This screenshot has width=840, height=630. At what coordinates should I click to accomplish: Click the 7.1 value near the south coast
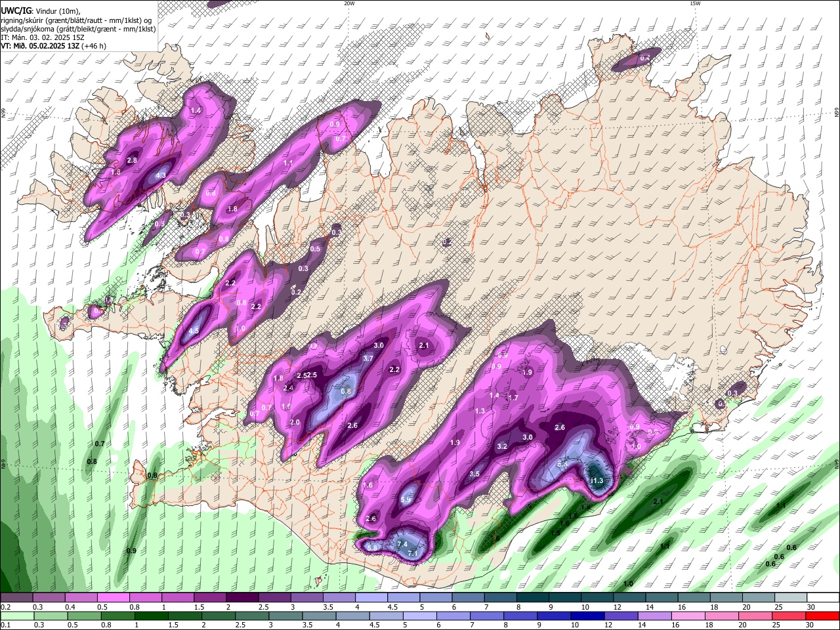(x=413, y=553)
